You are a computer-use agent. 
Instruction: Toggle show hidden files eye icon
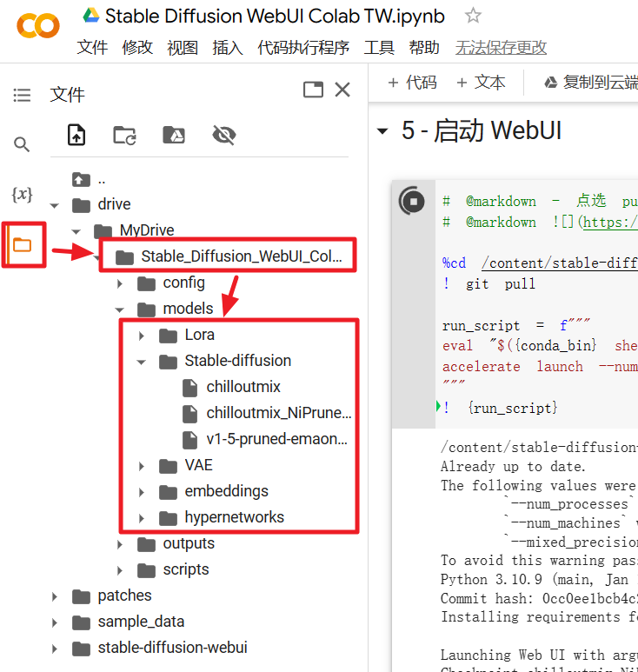coord(223,135)
